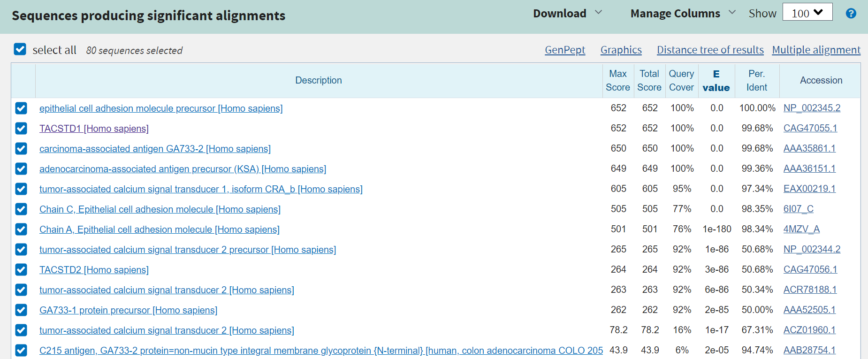This screenshot has width=868, height=359.
Task: Open the Show 100 results selector
Action: pos(807,12)
